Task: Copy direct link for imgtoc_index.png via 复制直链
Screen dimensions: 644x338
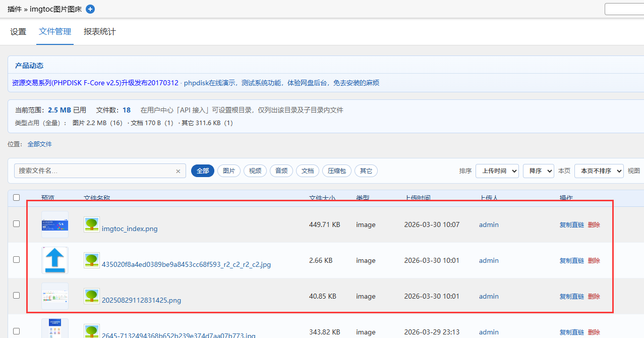Action: [x=571, y=224]
